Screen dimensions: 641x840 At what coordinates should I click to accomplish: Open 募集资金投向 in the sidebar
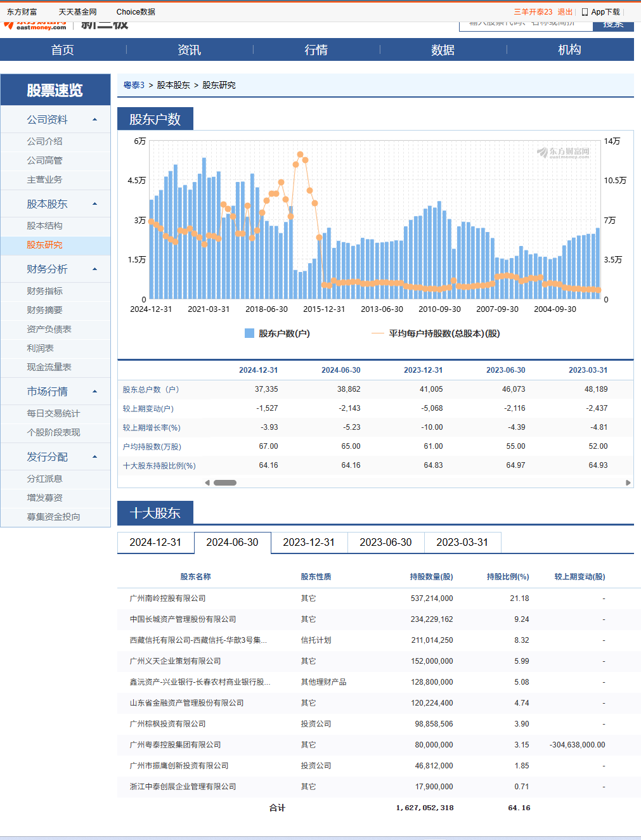(53, 517)
